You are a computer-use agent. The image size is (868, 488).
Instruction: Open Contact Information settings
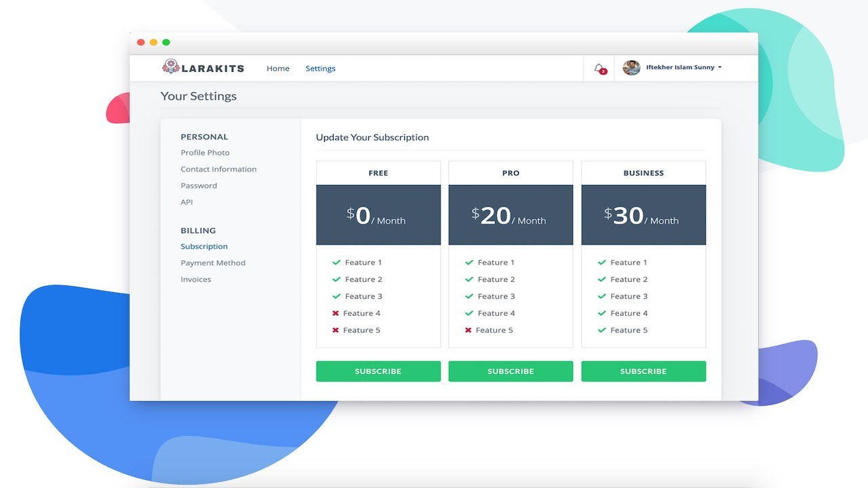pyautogui.click(x=218, y=169)
